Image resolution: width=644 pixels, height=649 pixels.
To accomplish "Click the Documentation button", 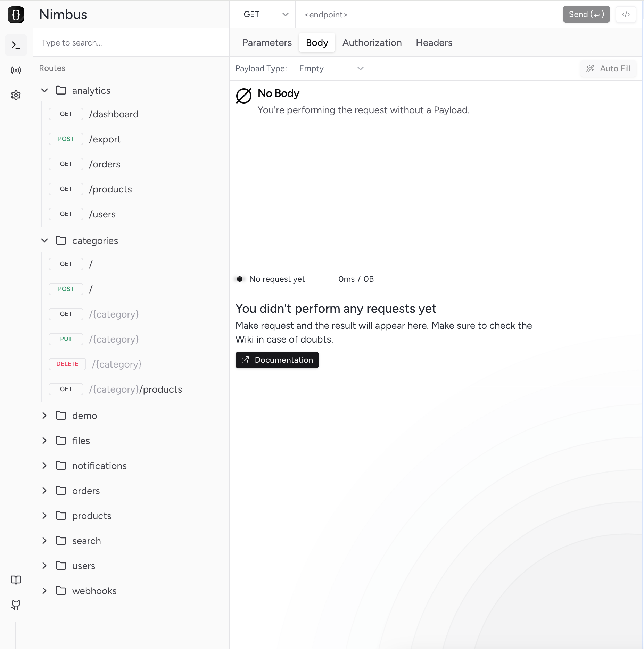I will click(x=277, y=360).
